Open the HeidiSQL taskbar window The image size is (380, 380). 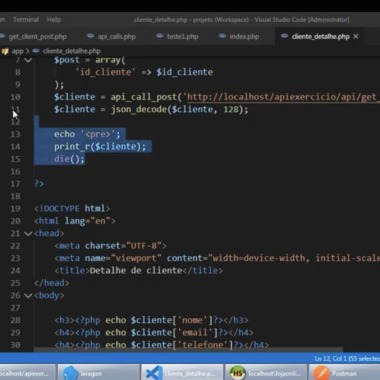click(x=266, y=373)
